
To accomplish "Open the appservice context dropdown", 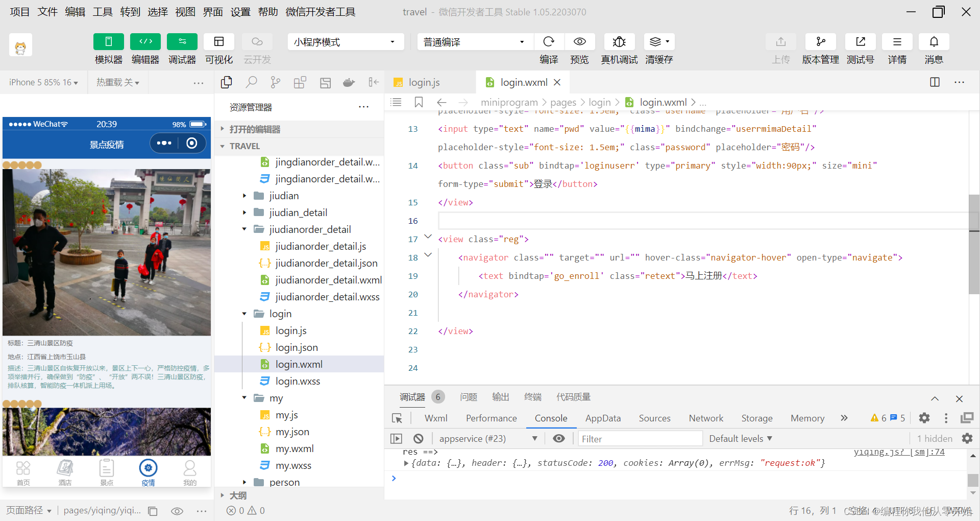I will click(488, 438).
